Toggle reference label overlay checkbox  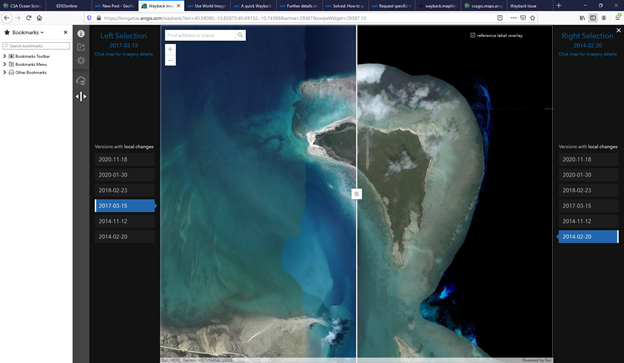[x=473, y=35]
